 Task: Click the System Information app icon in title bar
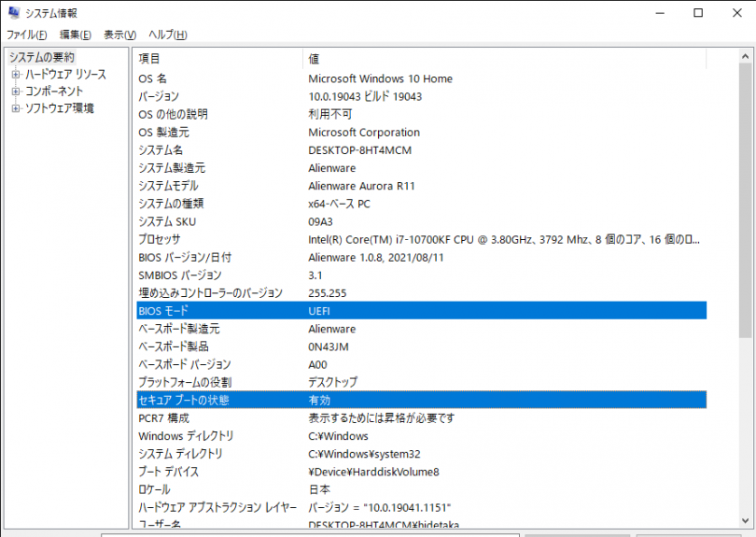tap(14, 12)
